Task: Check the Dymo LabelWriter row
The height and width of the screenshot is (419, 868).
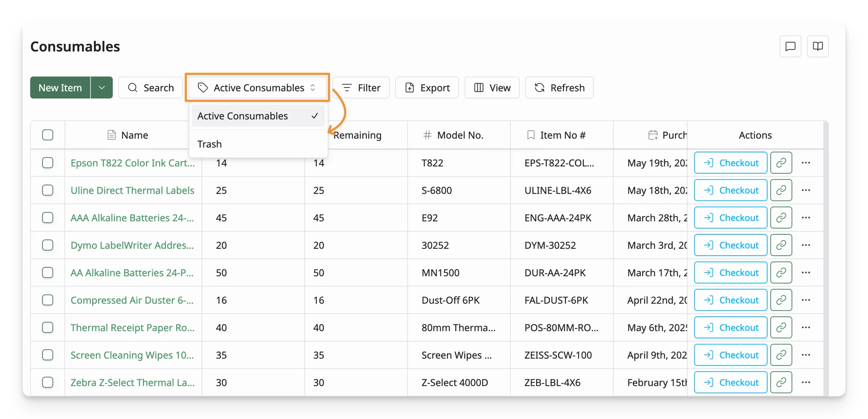Action: coord(47,245)
